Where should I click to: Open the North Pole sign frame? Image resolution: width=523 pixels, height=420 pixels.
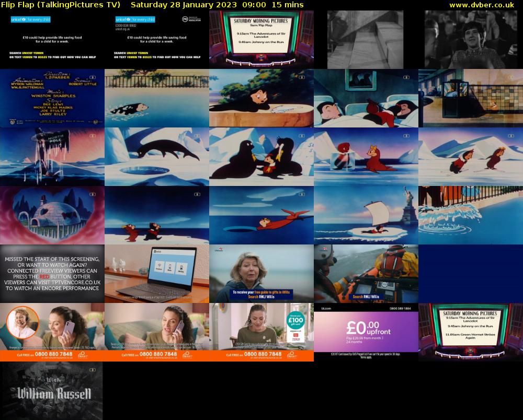pyautogui.click(x=52, y=157)
